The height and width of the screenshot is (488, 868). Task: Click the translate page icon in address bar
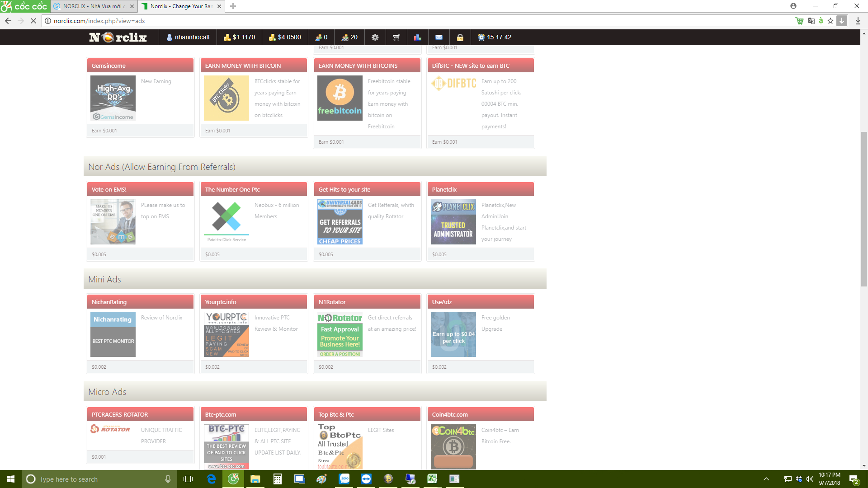click(811, 21)
